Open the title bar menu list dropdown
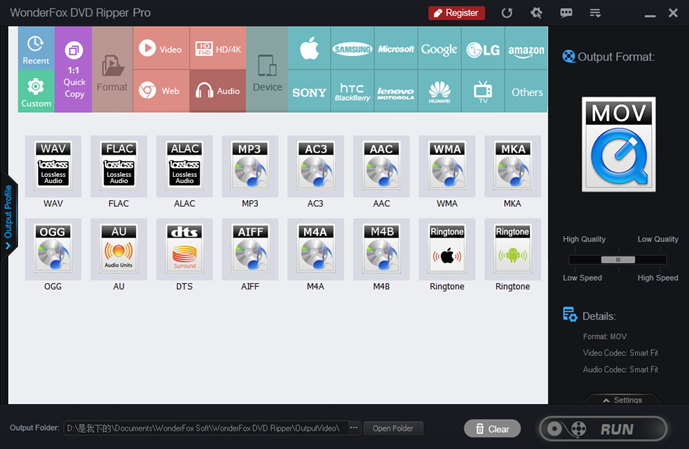Viewport: 689px width, 449px height. (595, 13)
